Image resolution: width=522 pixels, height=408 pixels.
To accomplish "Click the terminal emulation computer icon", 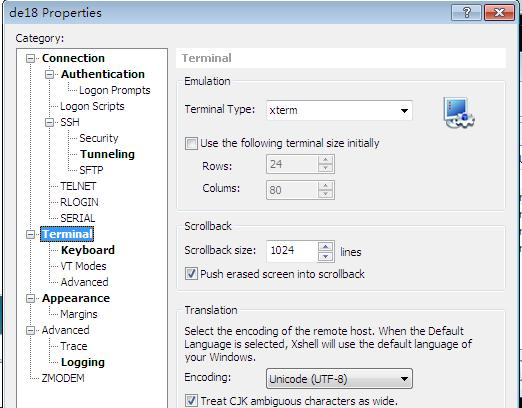I will click(459, 112).
